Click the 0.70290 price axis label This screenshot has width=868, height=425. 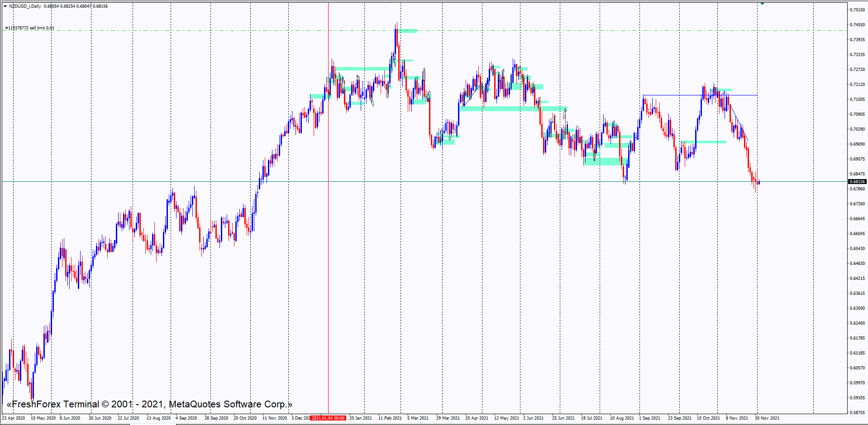(x=857, y=129)
